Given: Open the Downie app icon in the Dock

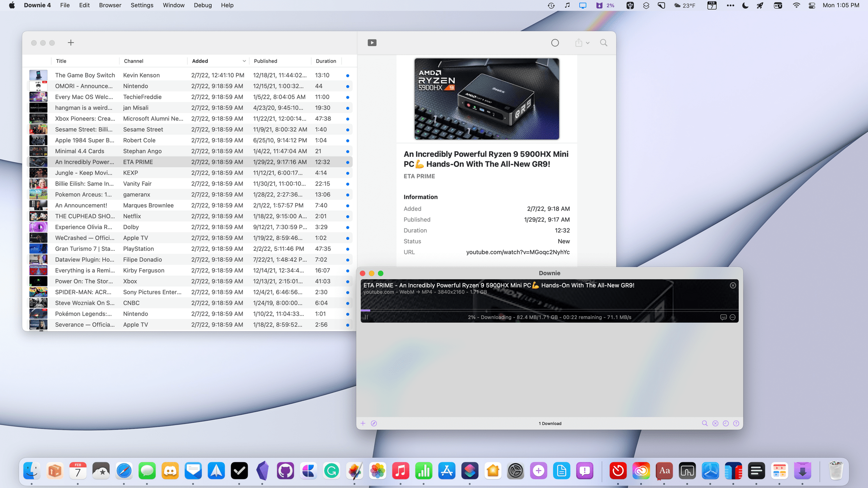Looking at the screenshot, I should pos(802,471).
